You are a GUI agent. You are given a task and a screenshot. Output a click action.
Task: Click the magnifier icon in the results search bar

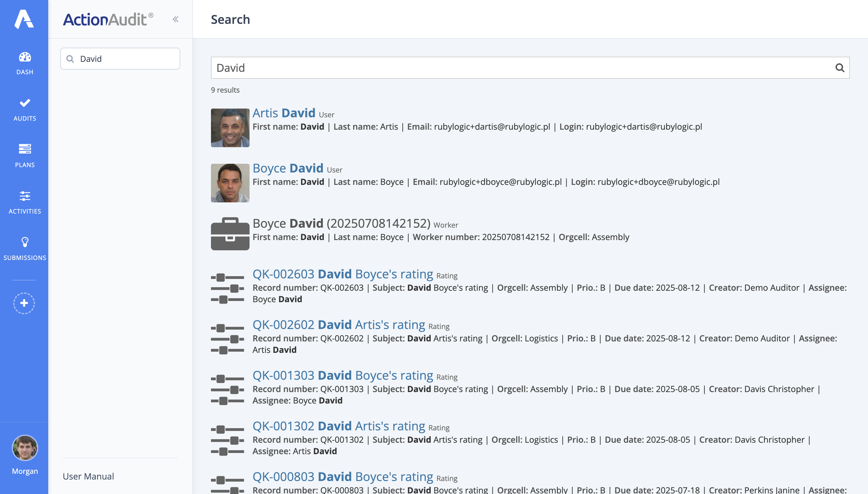pyautogui.click(x=840, y=68)
